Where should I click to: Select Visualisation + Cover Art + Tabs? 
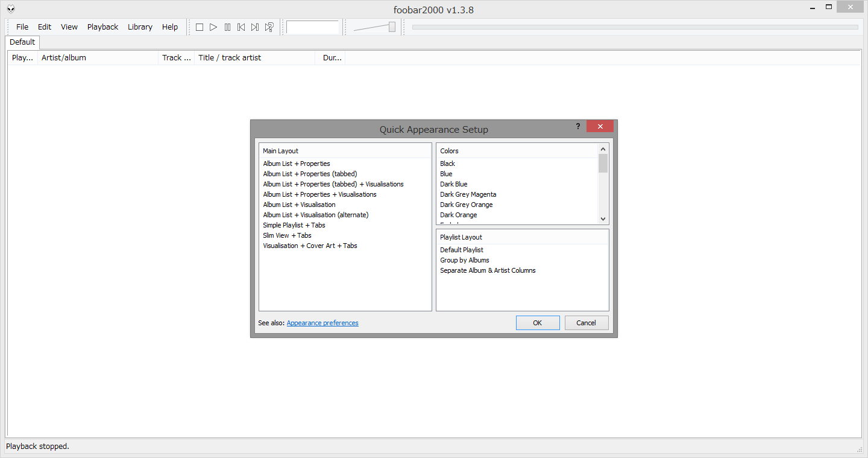[x=310, y=246]
